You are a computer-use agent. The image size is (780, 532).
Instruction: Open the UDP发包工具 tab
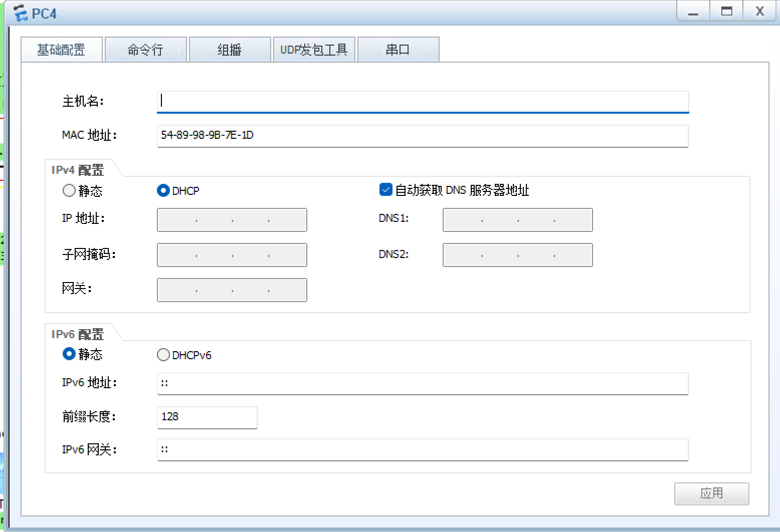[314, 50]
